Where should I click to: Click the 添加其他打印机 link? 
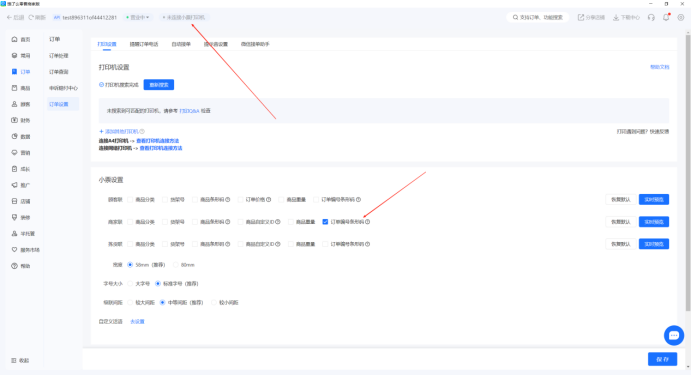[x=119, y=132]
